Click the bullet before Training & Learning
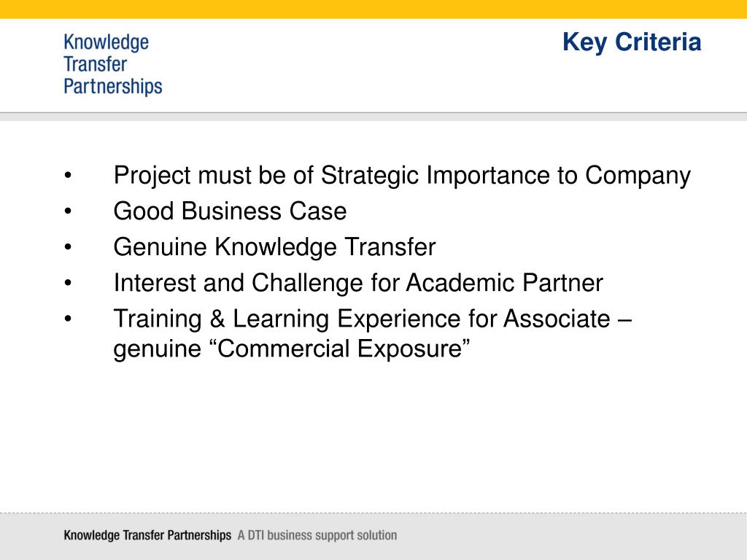Image resolution: width=747 pixels, height=560 pixels. pos(68,319)
